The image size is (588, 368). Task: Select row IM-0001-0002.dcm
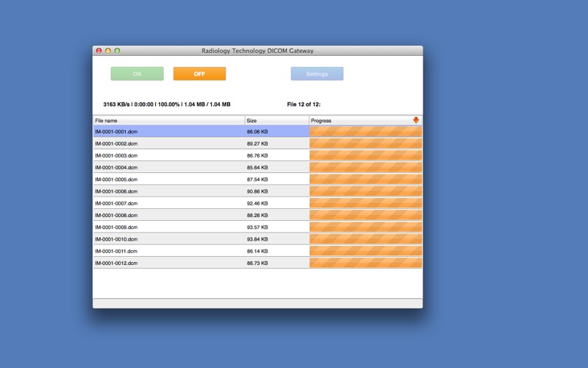tap(258, 144)
